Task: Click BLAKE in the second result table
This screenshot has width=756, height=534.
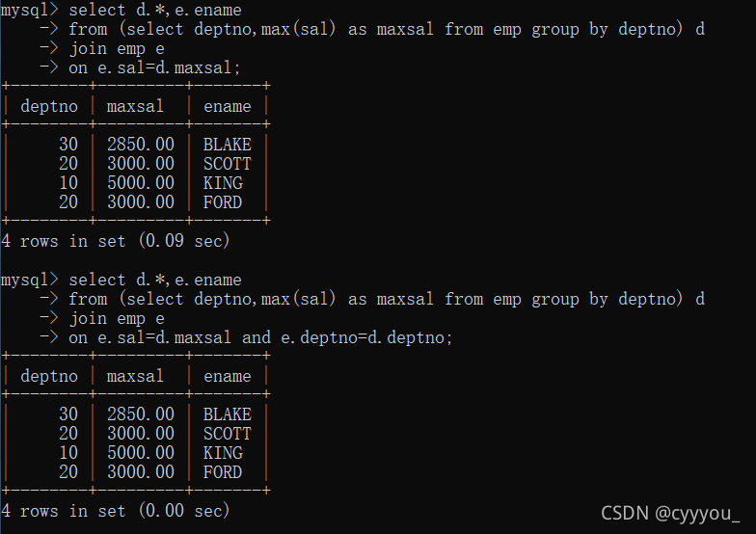Action: [x=228, y=414]
